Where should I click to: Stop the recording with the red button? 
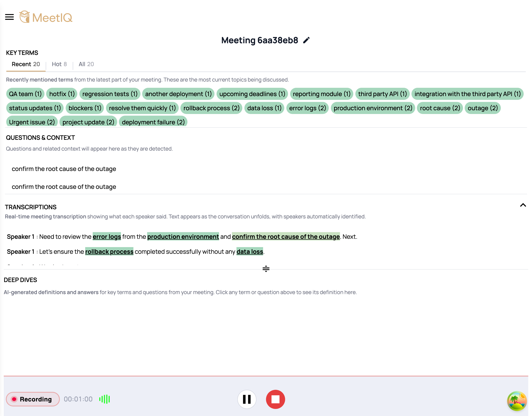pos(275,399)
